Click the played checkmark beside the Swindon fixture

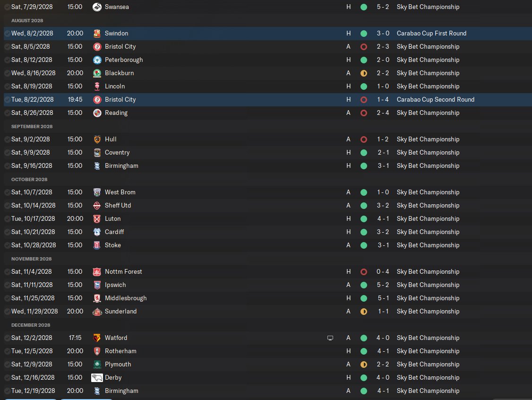[7, 34]
